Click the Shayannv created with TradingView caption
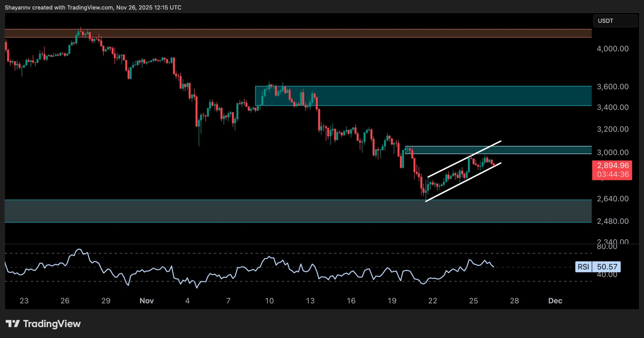Viewport: 644px width, 338px height. point(93,8)
